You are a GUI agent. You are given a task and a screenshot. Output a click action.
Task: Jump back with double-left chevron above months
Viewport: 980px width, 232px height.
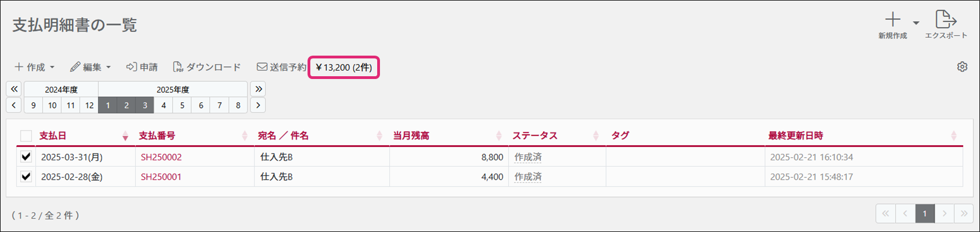pyautogui.click(x=14, y=89)
